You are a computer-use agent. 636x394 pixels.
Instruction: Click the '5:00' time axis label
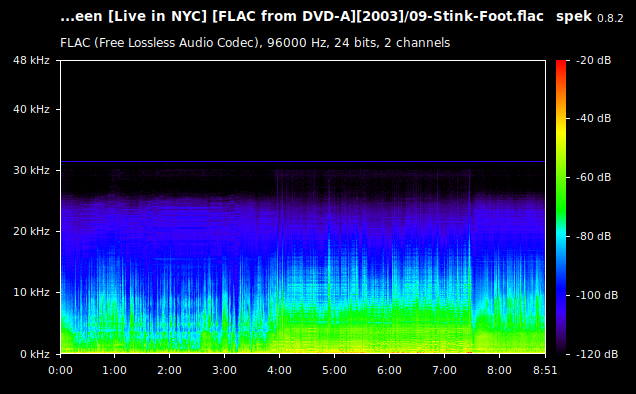(334, 370)
